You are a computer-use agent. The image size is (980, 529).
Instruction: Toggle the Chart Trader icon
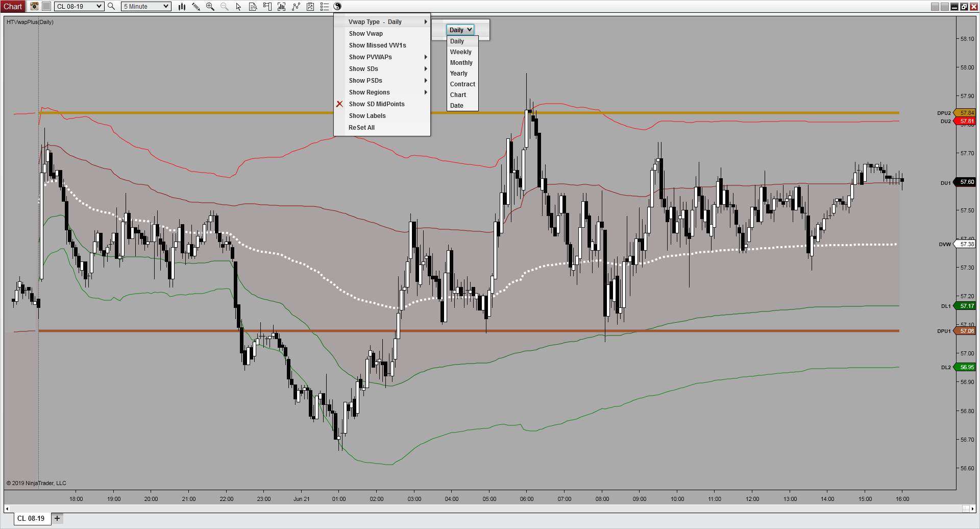click(x=267, y=6)
